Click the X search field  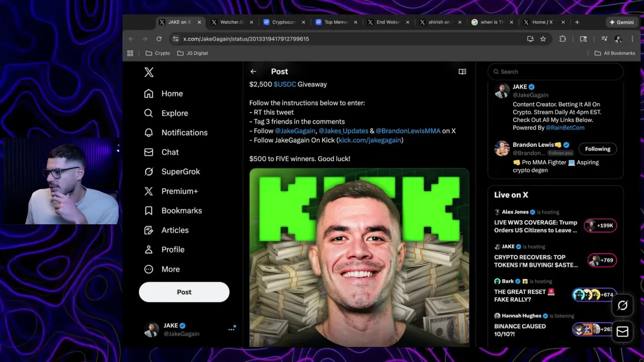(x=555, y=71)
